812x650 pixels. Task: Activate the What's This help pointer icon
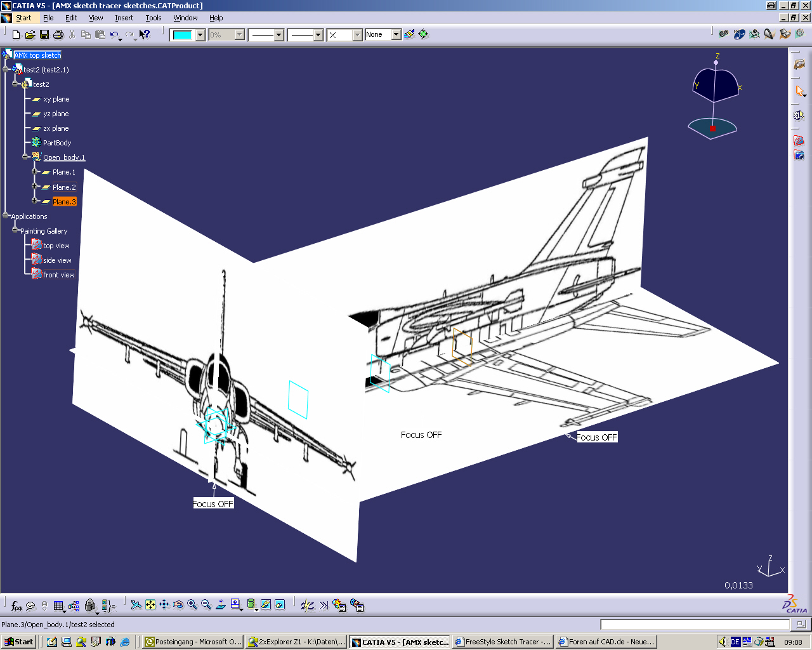coord(145,34)
